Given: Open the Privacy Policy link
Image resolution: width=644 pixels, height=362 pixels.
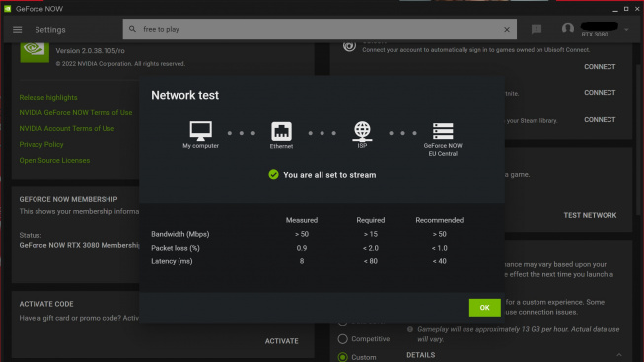Looking at the screenshot, I should click(x=41, y=144).
